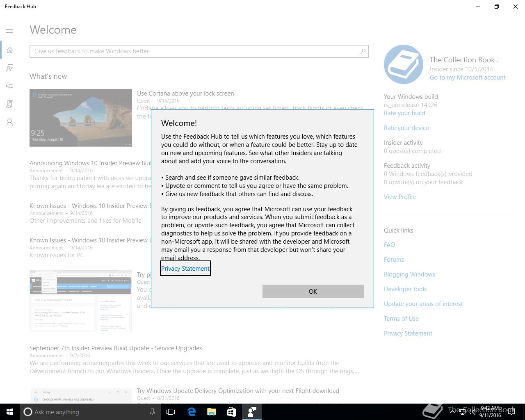
Task: Open the Quests icon in sidebar
Action: pos(9,104)
